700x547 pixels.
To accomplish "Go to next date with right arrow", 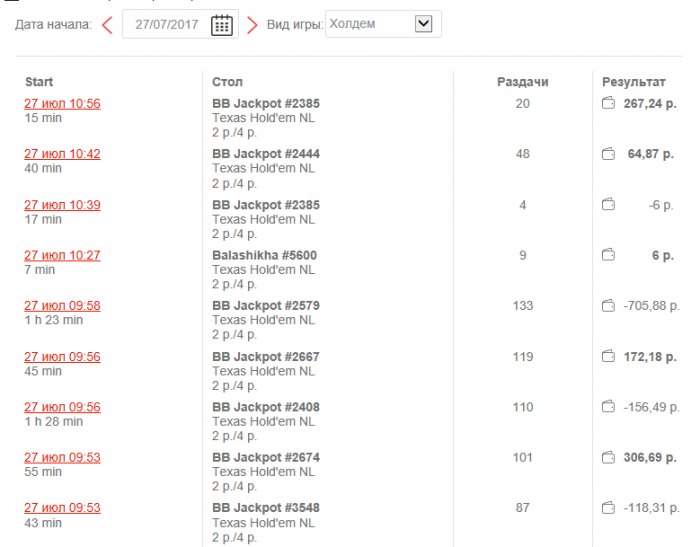I will point(252,25).
